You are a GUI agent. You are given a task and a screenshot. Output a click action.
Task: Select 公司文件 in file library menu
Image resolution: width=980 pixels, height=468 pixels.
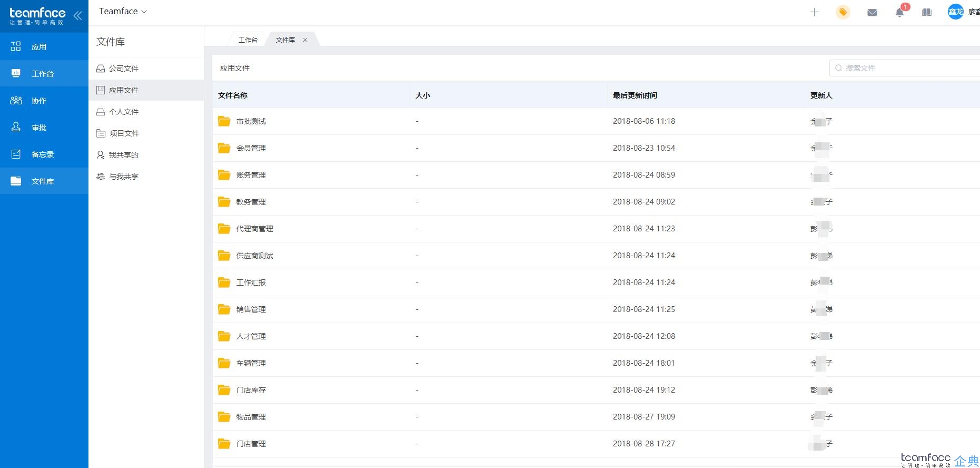point(146,69)
